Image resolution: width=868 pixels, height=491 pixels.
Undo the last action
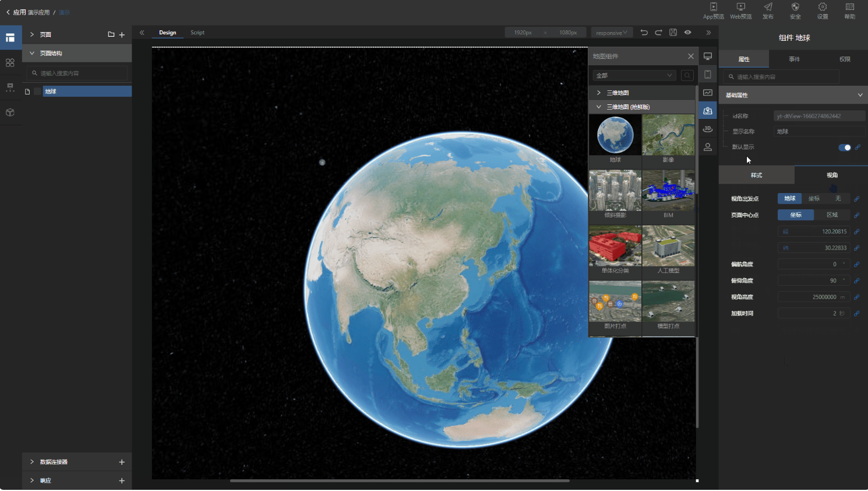pyautogui.click(x=644, y=33)
